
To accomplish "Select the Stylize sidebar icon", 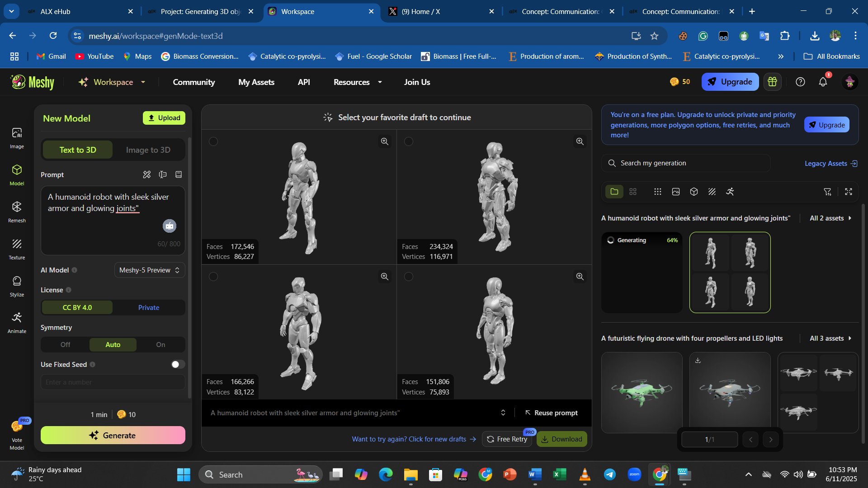I will [17, 286].
